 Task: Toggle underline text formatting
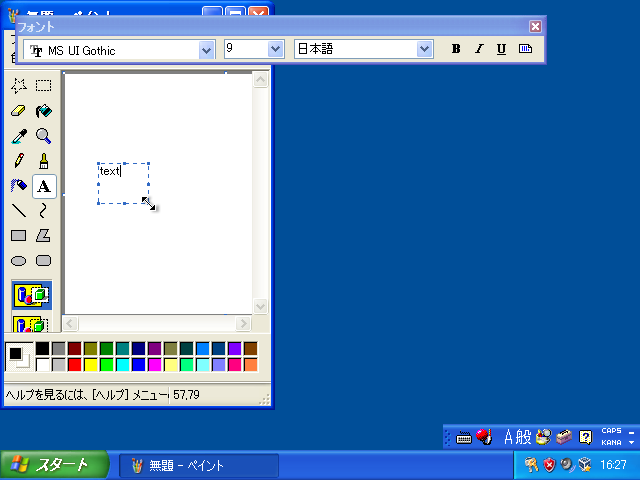click(x=501, y=49)
